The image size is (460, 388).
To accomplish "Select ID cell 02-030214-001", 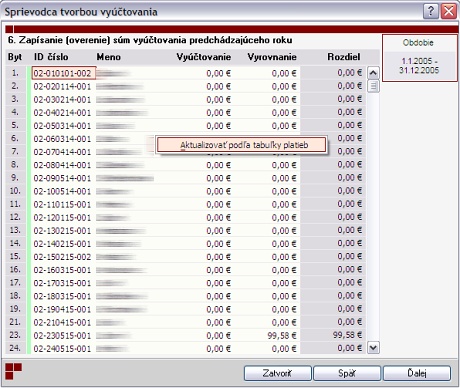I will pos(62,99).
